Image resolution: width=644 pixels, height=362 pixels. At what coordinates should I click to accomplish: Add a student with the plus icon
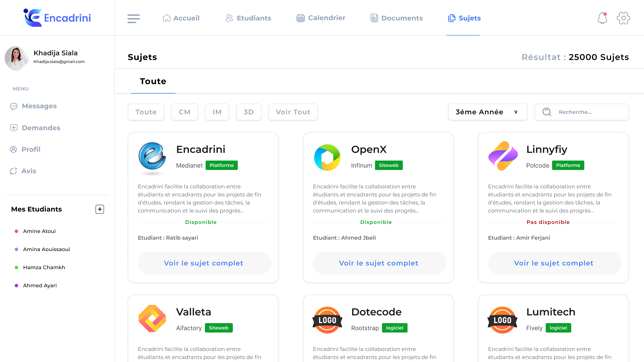click(100, 209)
